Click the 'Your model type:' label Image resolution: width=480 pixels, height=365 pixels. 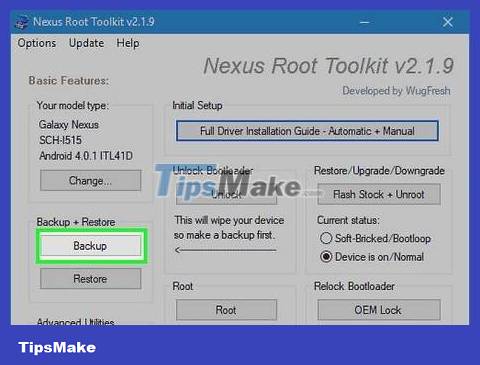[73, 106]
